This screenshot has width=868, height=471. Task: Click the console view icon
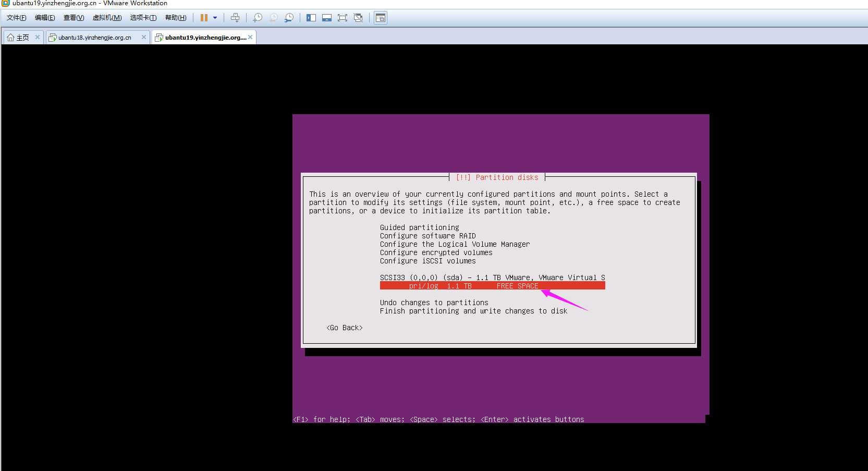pyautogui.click(x=381, y=18)
